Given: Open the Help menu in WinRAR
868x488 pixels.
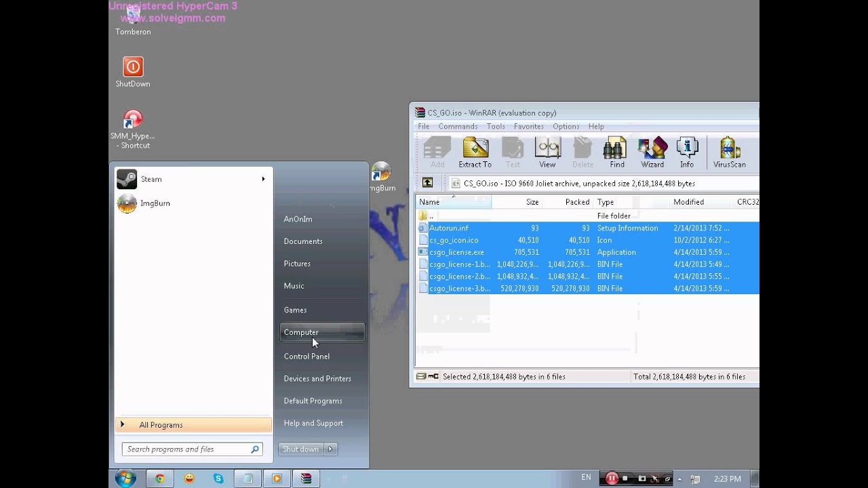Looking at the screenshot, I should tap(596, 126).
